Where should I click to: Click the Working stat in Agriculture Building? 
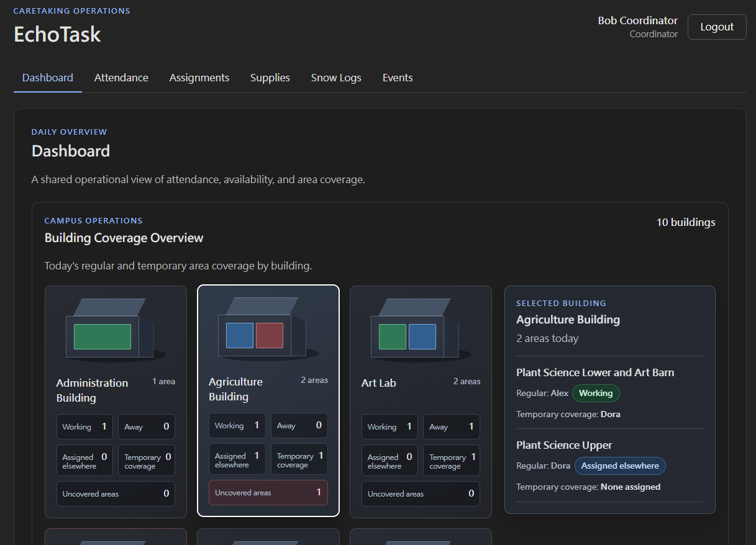[237, 425]
